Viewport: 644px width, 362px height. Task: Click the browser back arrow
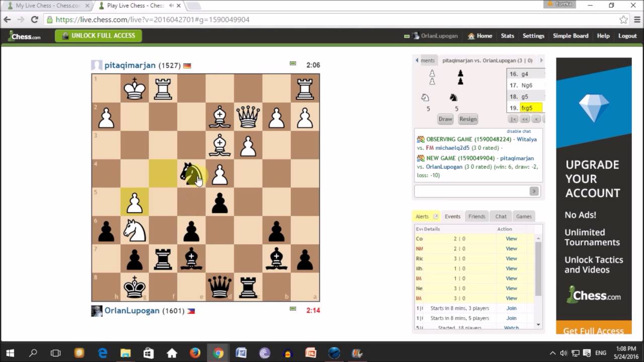[7, 20]
